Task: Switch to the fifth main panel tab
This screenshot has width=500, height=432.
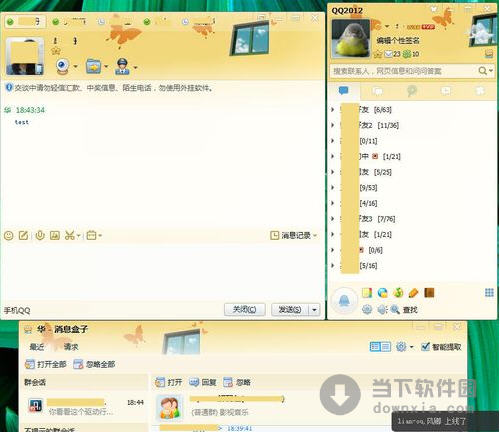Action: pos(480,91)
